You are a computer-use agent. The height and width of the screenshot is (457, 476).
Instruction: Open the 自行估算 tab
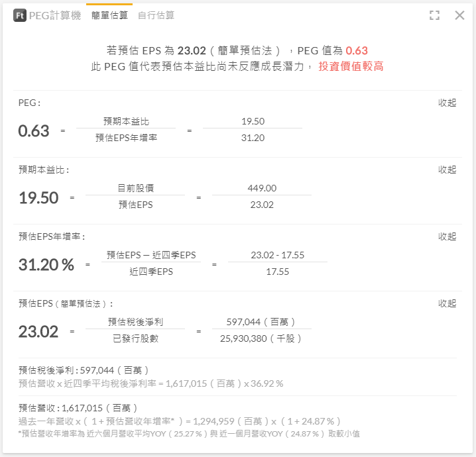(156, 15)
